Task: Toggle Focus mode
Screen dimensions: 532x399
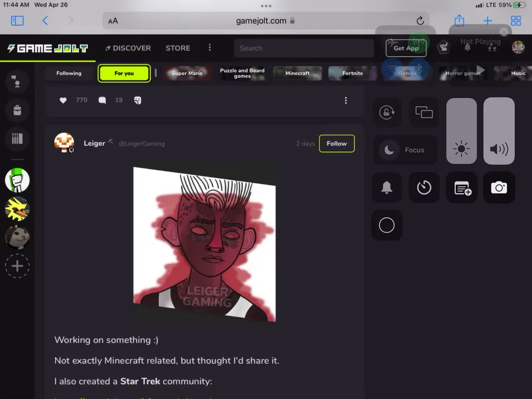Action: pos(405,150)
